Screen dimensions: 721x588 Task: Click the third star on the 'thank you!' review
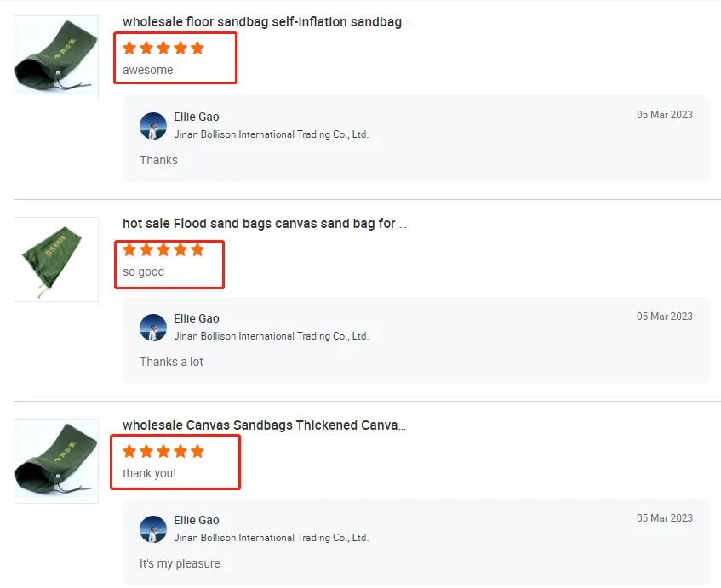click(163, 451)
